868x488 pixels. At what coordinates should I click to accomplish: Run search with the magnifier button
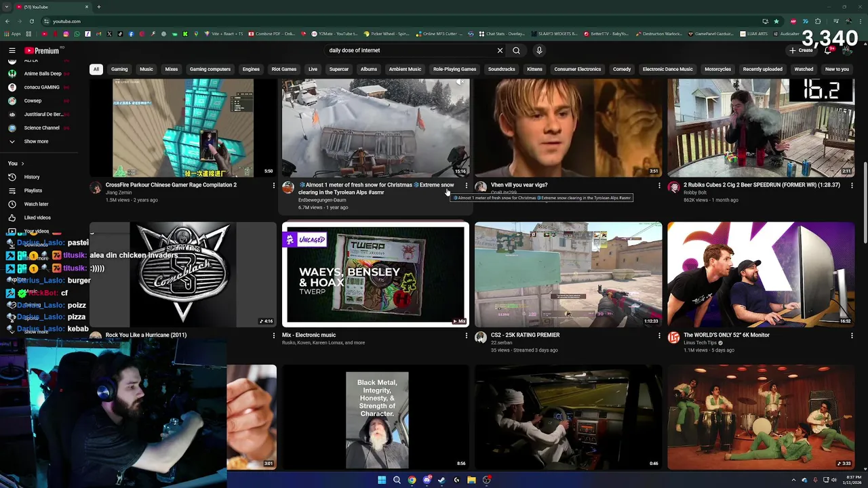coord(516,50)
